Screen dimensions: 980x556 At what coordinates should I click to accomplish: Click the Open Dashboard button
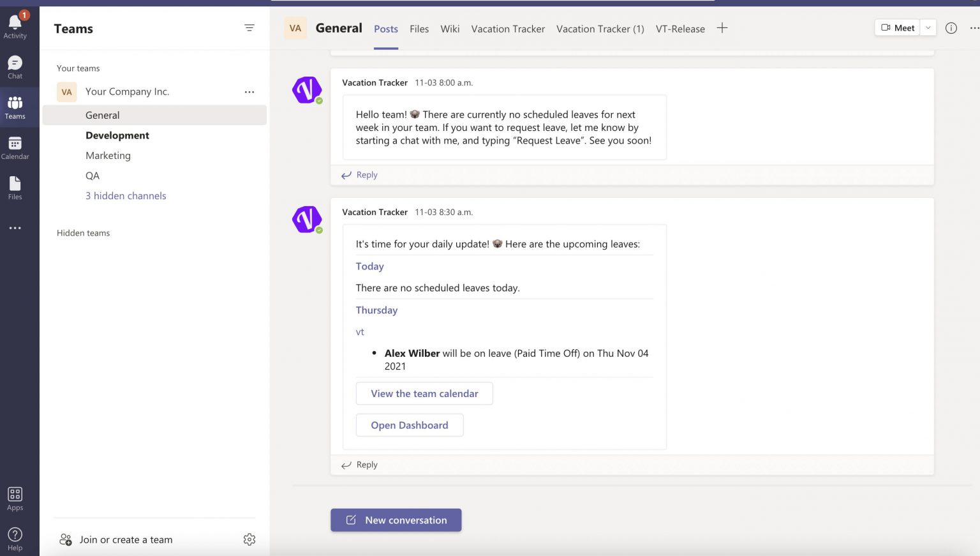point(410,425)
